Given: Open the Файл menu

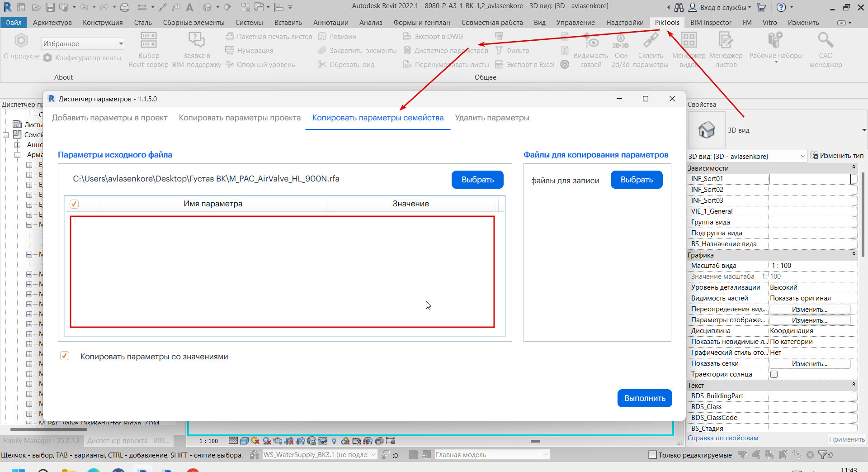Looking at the screenshot, I should [x=14, y=23].
